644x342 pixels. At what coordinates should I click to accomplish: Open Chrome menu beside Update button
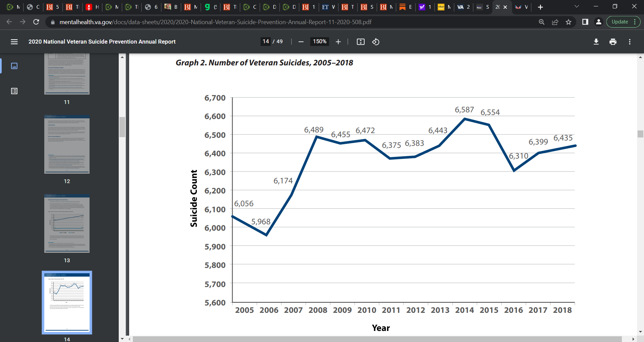pos(635,22)
